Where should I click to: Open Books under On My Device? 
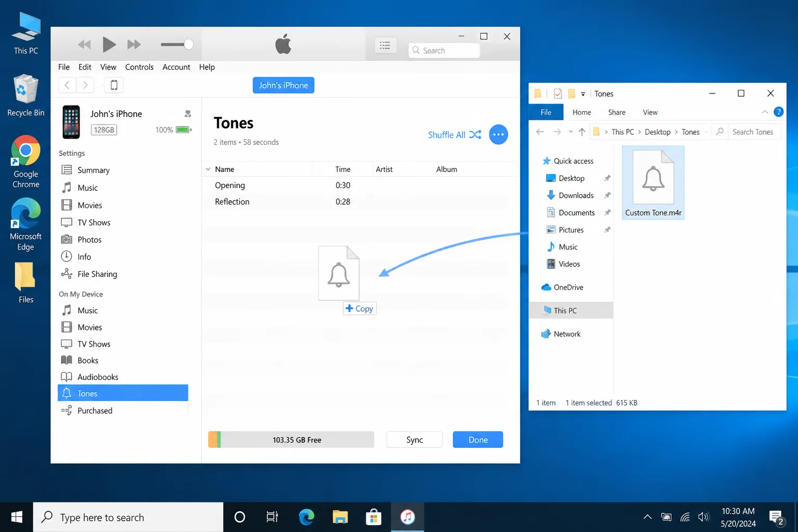coord(88,361)
